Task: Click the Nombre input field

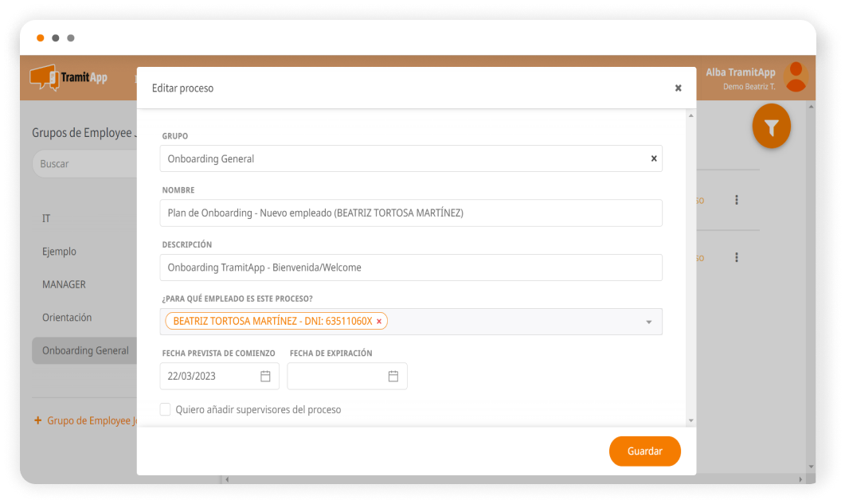Action: [x=410, y=213]
